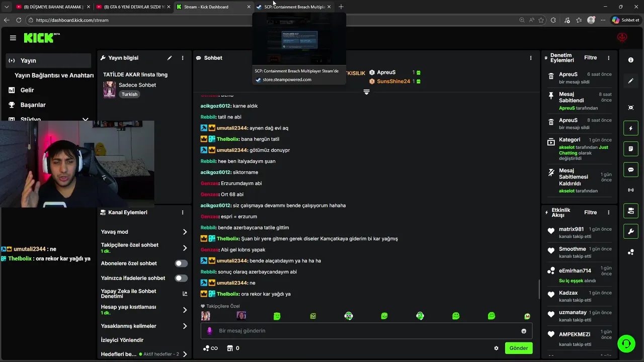Collapse the Stüdyo sidebar section
The image size is (644, 362).
tap(85, 120)
